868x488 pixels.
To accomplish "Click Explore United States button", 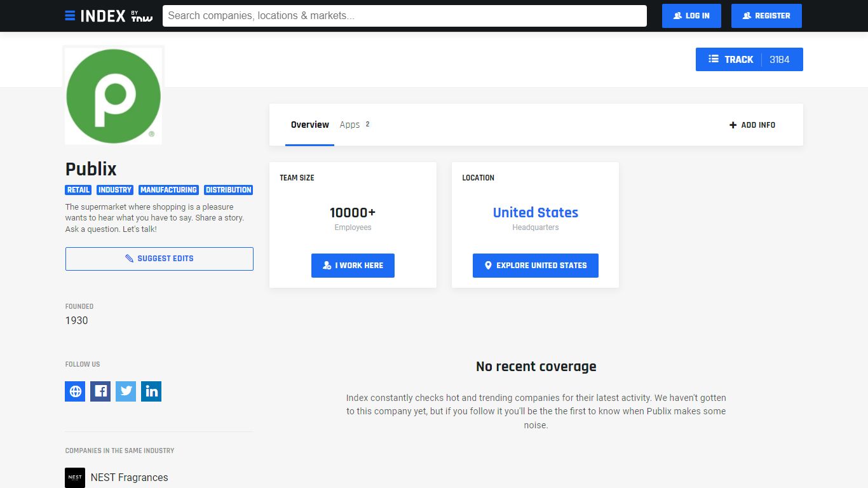I will click(536, 266).
